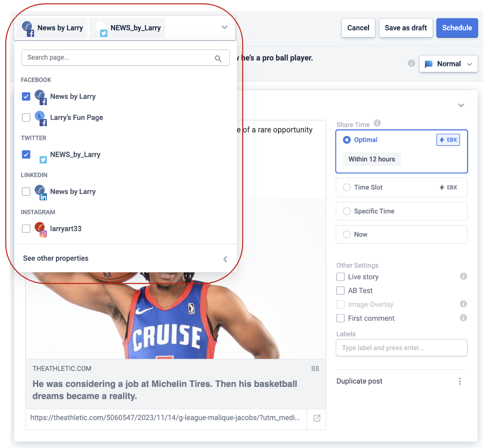Click the Schedule button
This screenshot has width=485, height=448.
pyautogui.click(x=457, y=28)
